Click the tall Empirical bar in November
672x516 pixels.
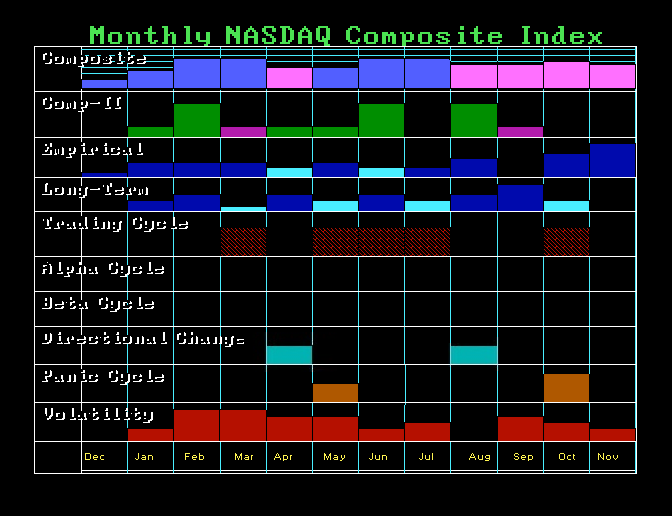[x=612, y=160]
